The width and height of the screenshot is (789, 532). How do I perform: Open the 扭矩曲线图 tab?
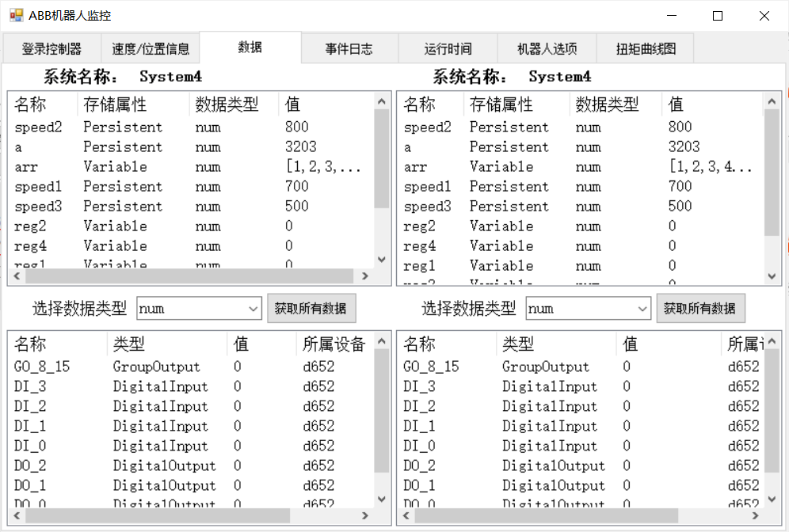[646, 48]
